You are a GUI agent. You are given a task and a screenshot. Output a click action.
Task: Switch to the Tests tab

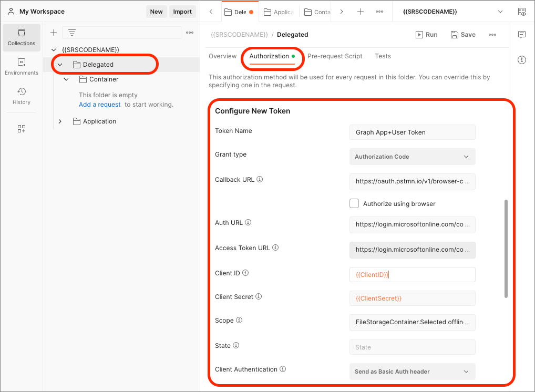click(x=383, y=56)
